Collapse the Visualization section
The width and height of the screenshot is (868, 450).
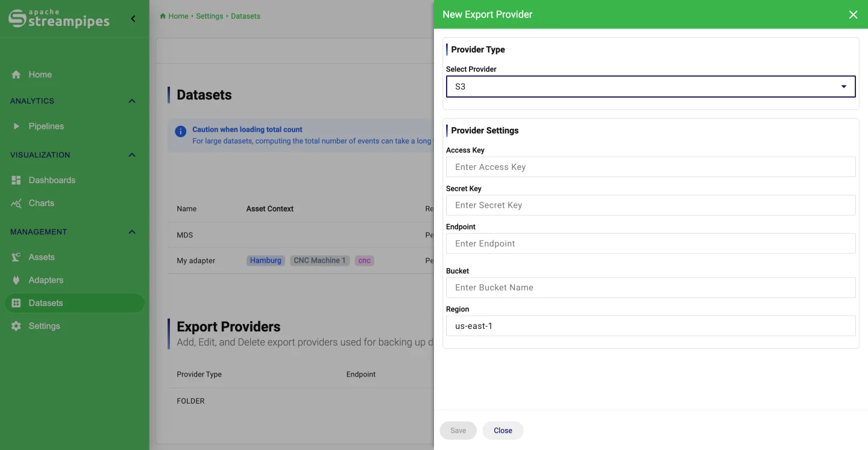click(x=132, y=155)
